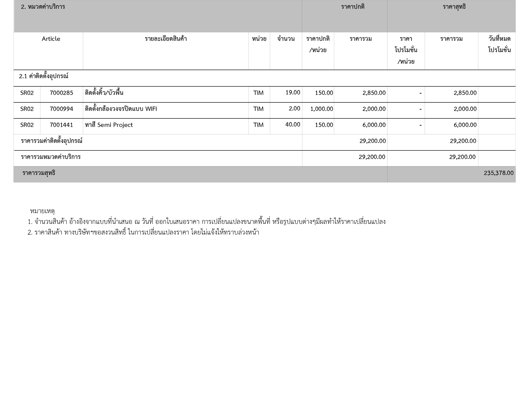Click quantity value 40.00
The image size is (532, 399).
(x=293, y=124)
